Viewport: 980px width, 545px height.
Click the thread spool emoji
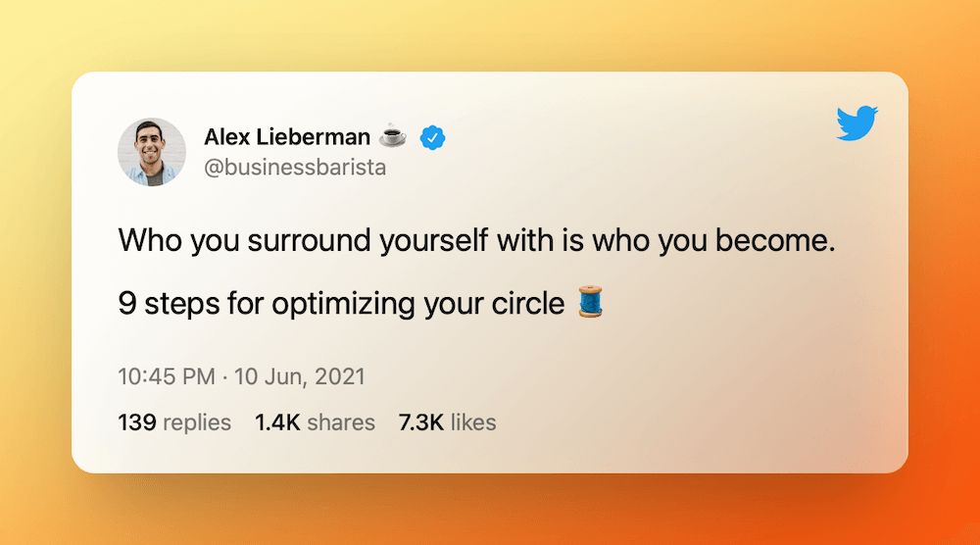[591, 303]
